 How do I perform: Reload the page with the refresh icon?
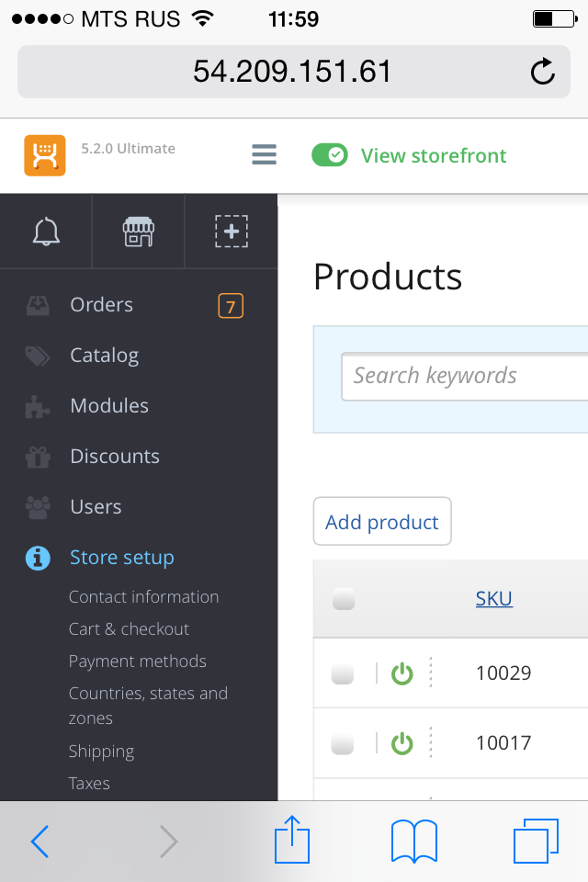click(x=543, y=72)
